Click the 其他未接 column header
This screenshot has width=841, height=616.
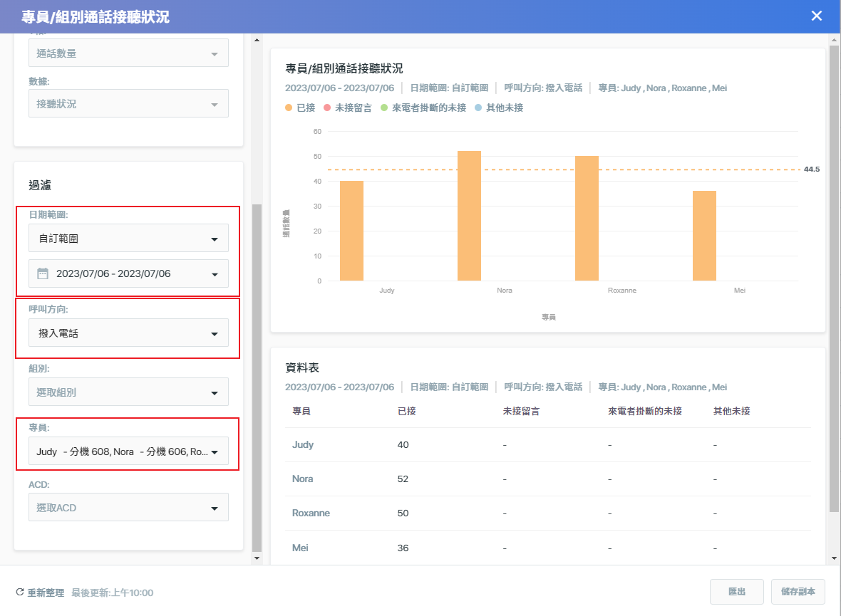(x=731, y=411)
